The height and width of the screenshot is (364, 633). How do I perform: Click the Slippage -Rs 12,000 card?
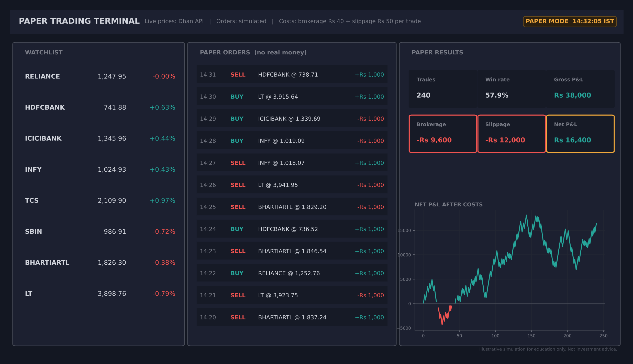tap(512, 134)
